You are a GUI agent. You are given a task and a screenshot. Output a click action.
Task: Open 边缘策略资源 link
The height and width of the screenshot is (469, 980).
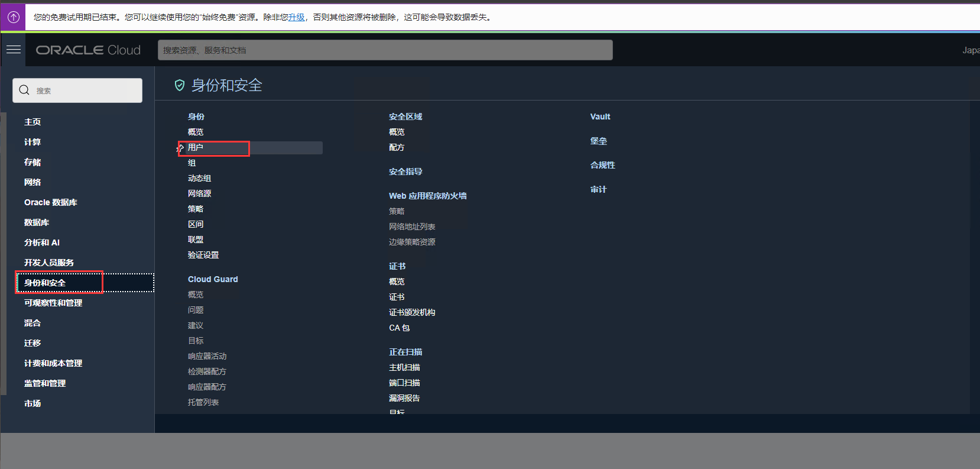[412, 242]
